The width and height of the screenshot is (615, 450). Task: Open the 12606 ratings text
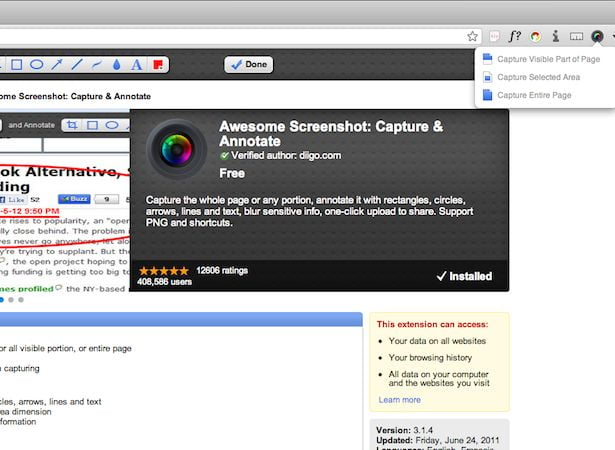(222, 271)
